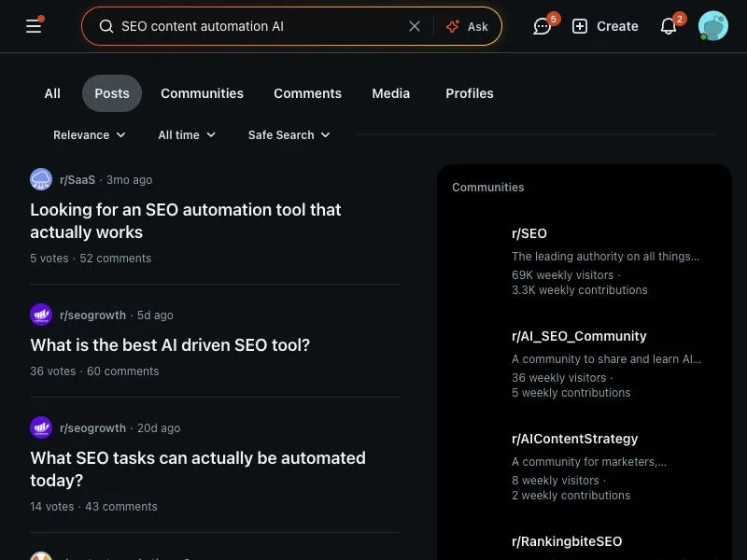Open chat messages icon
The height and width of the screenshot is (560, 747).
543,26
